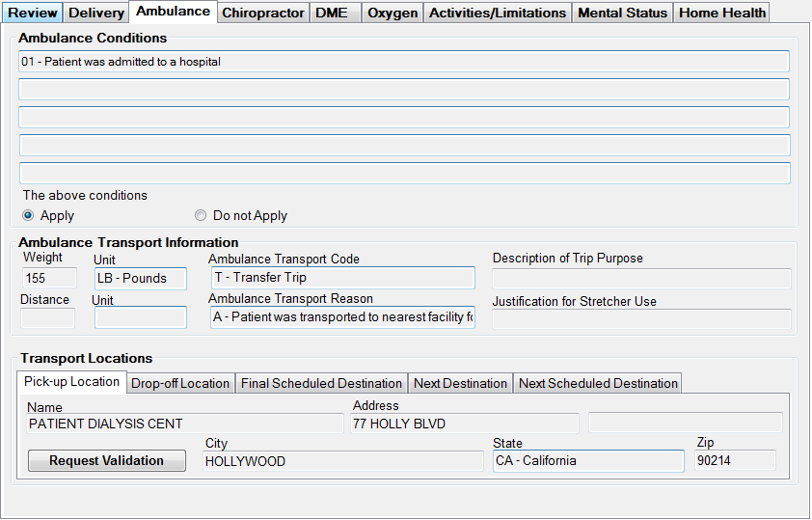Image resolution: width=812 pixels, height=520 pixels.
Task: Click the Zip field showing 90214
Action: tap(734, 461)
